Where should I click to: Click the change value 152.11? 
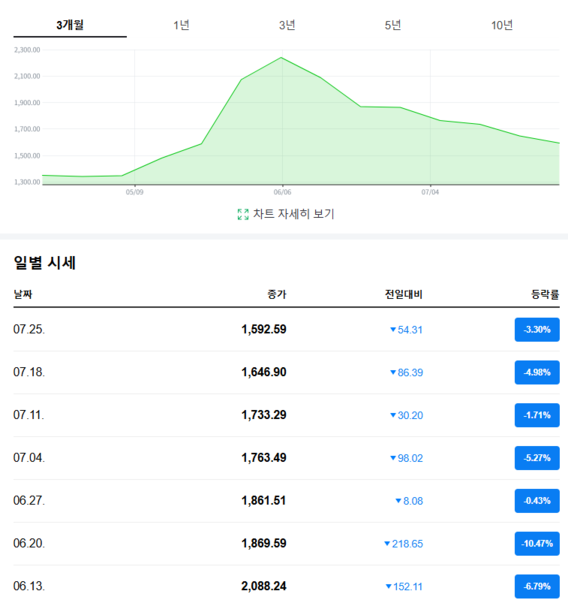point(408,587)
